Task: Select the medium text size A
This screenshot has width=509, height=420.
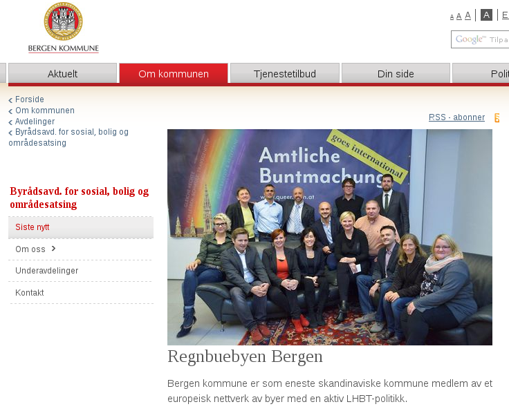Action: 459,16
